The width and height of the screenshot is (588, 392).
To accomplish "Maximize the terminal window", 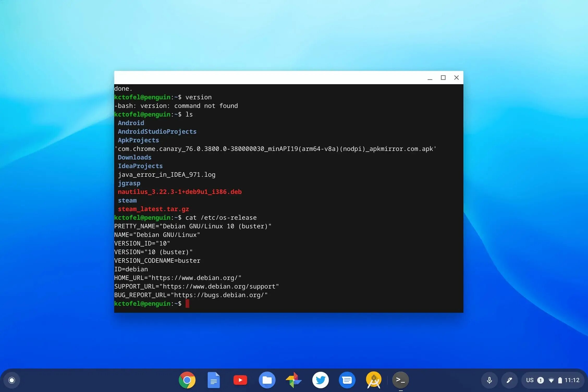I will [443, 78].
